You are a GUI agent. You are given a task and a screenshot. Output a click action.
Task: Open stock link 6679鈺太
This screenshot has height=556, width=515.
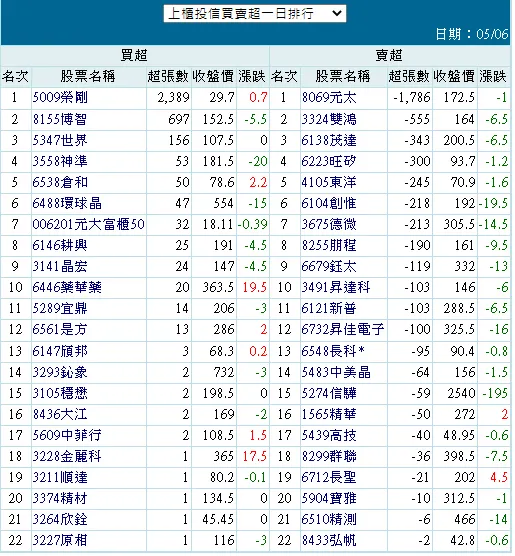tap(329, 266)
